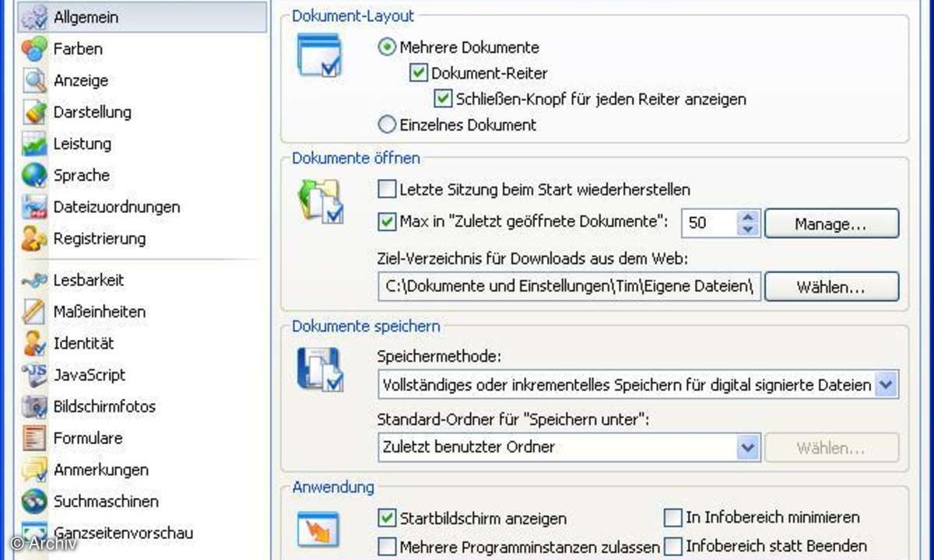Click the Anwendung section icon

[319, 530]
